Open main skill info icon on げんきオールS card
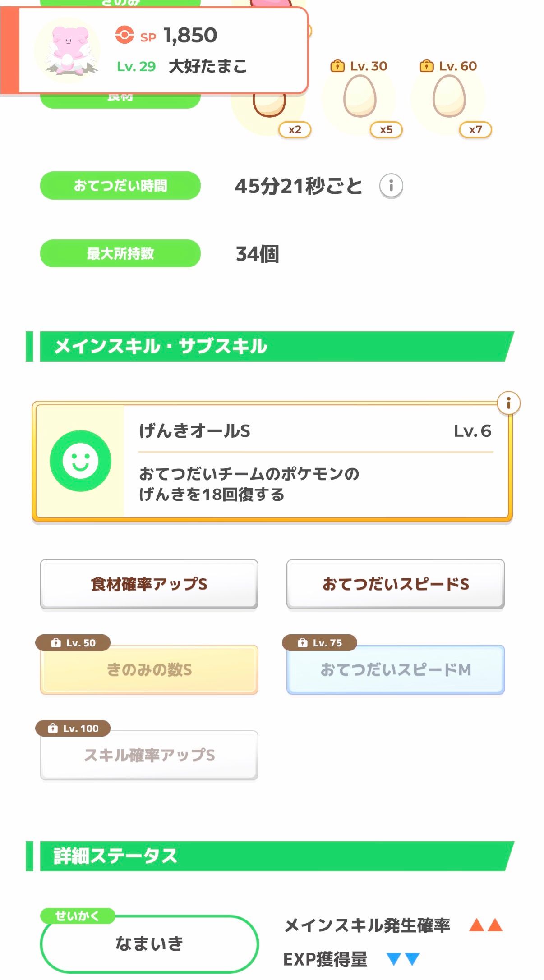 pos(508,403)
